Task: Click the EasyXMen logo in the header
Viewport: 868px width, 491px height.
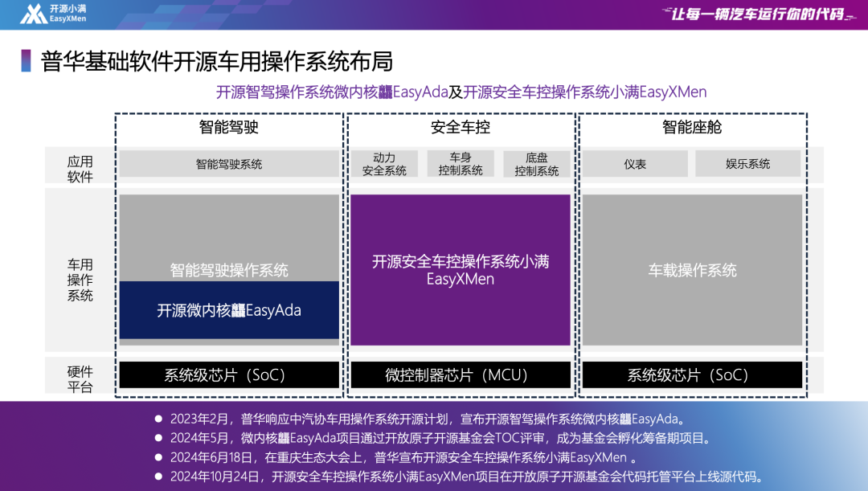Action: tap(53, 14)
